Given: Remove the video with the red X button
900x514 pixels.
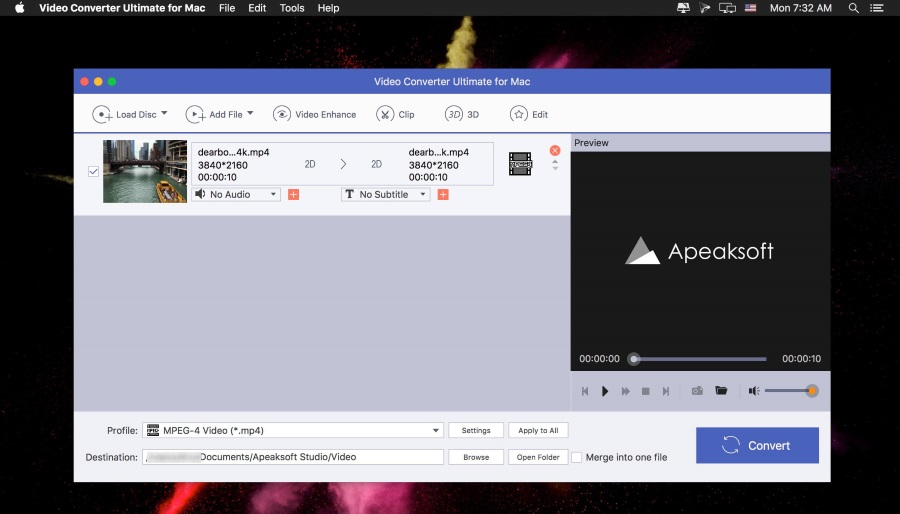Looking at the screenshot, I should 555,150.
